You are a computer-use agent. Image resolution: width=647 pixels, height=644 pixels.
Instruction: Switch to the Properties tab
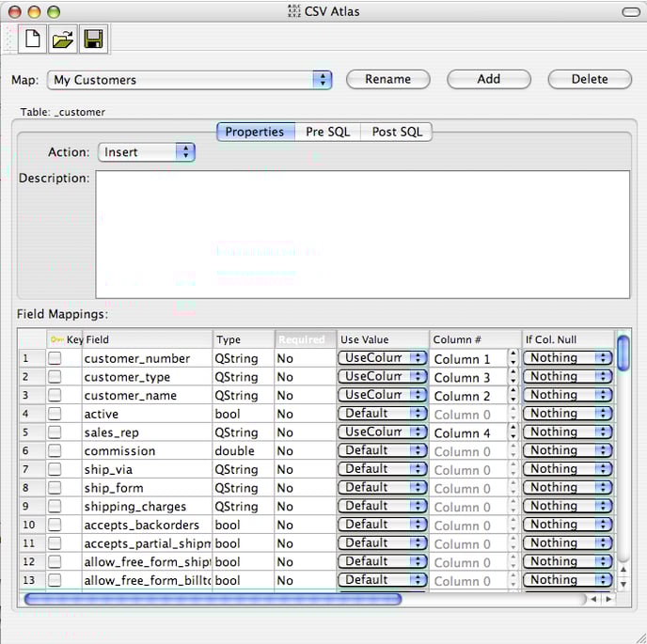pos(256,132)
